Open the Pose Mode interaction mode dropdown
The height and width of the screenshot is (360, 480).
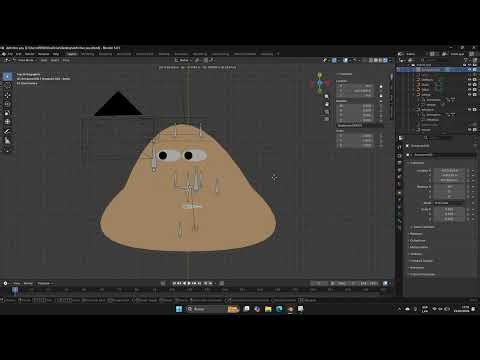25,60
